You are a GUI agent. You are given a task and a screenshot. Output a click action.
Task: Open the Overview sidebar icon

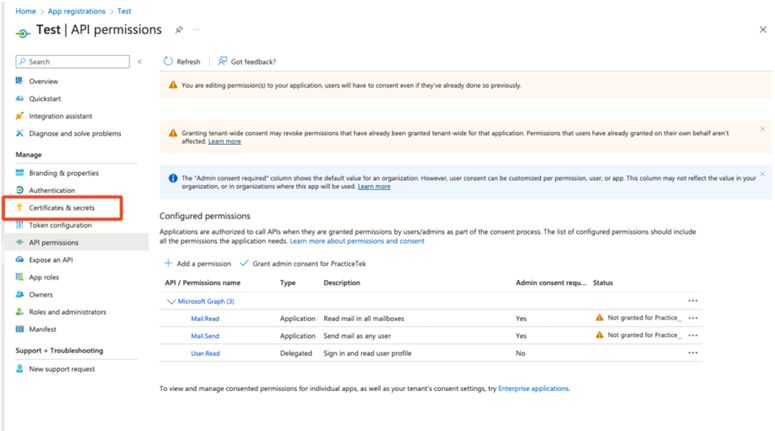click(x=19, y=81)
